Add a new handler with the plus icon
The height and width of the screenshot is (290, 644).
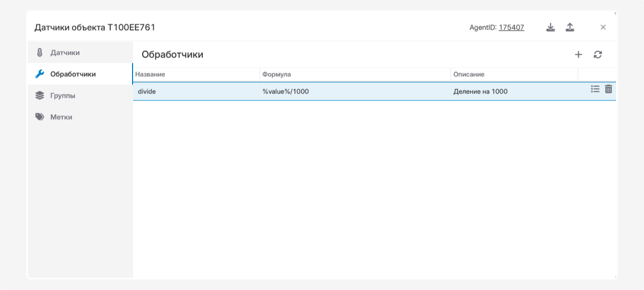pyautogui.click(x=578, y=54)
